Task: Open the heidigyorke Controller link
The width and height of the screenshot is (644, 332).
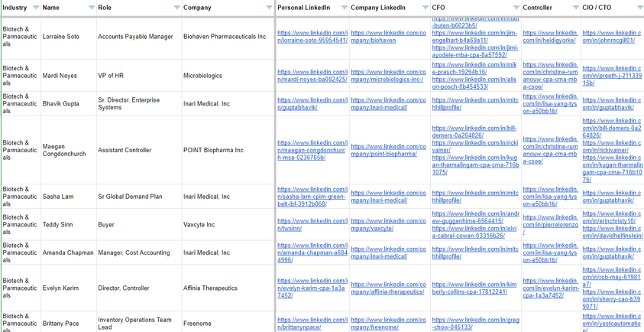Action: [550, 37]
